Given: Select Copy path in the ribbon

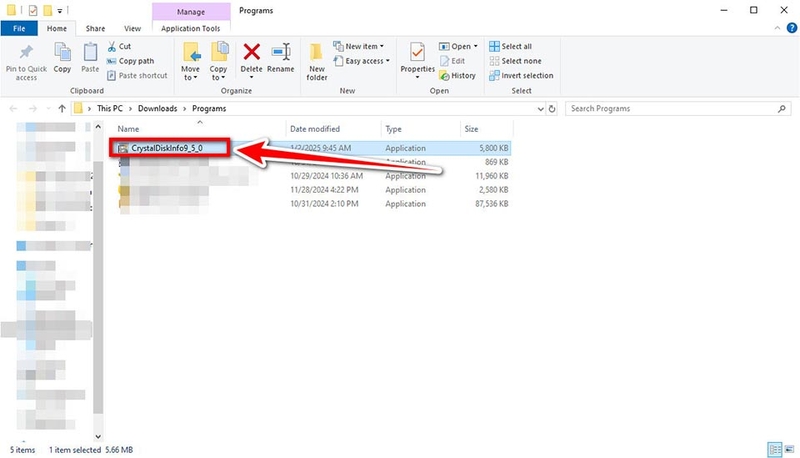Looking at the screenshot, I should point(130,61).
